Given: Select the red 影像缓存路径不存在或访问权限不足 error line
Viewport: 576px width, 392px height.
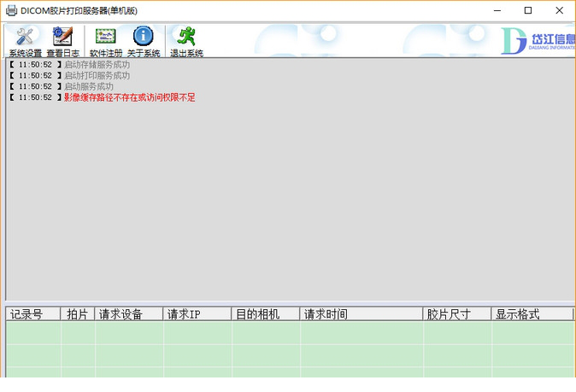Looking at the screenshot, I should click(x=102, y=97).
